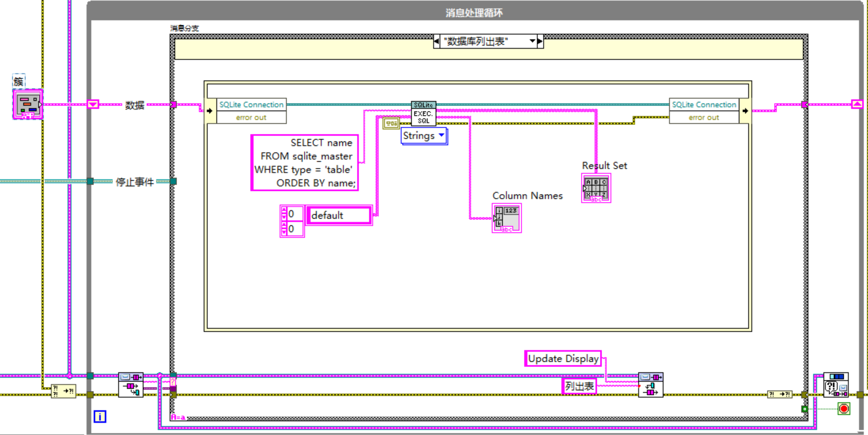The width and height of the screenshot is (868, 435).
Task: Click the input error out unbundle element
Action: [252, 118]
